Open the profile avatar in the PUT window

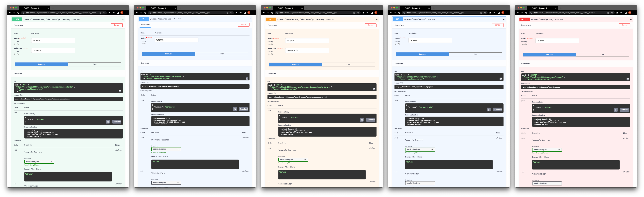pos(376,13)
